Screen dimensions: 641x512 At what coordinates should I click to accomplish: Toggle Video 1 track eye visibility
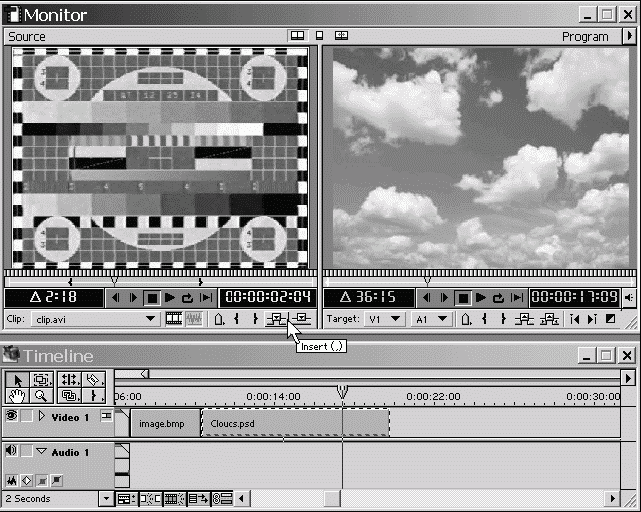coord(11,416)
